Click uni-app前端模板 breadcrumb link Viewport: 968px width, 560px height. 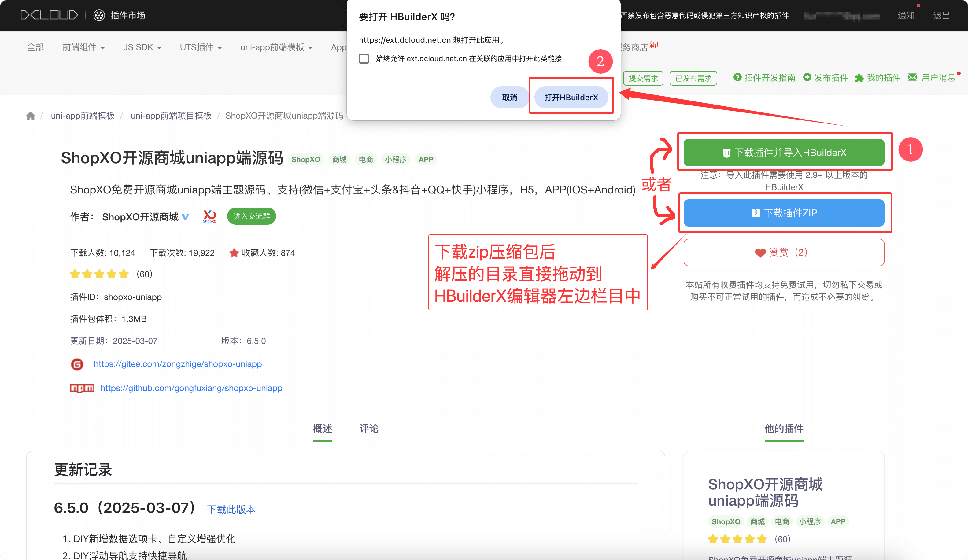click(83, 116)
